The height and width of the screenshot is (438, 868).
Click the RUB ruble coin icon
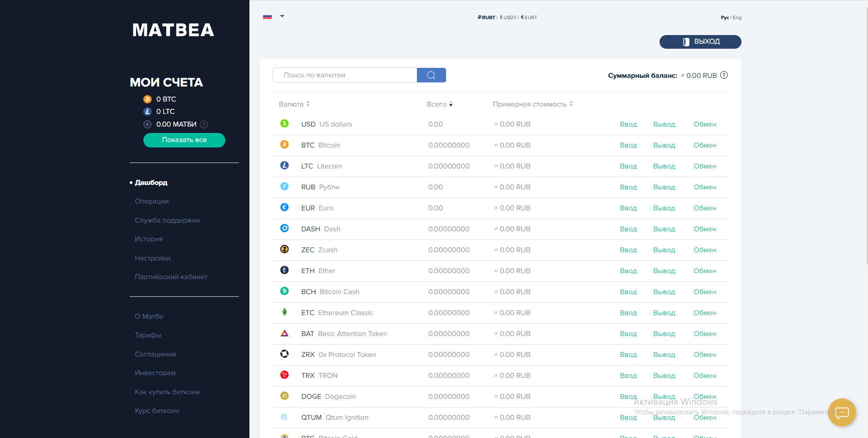click(x=284, y=186)
